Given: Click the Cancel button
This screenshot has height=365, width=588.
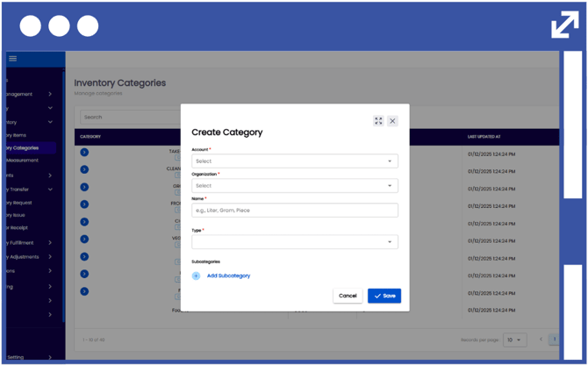Looking at the screenshot, I should click(x=348, y=296).
